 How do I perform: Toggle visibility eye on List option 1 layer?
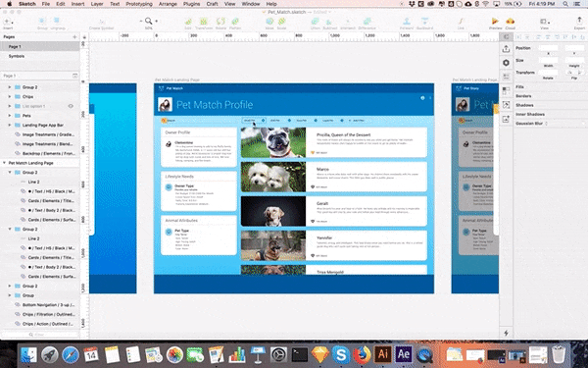(71, 106)
